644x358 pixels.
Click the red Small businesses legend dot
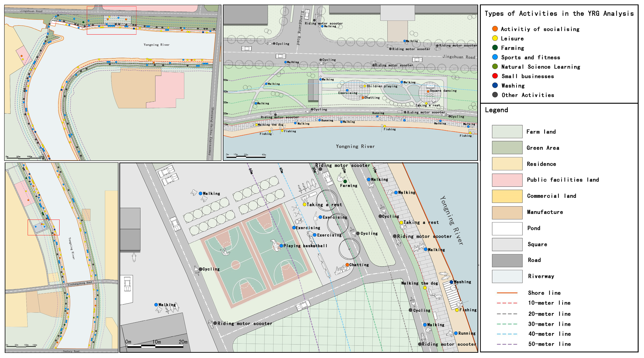(x=495, y=76)
